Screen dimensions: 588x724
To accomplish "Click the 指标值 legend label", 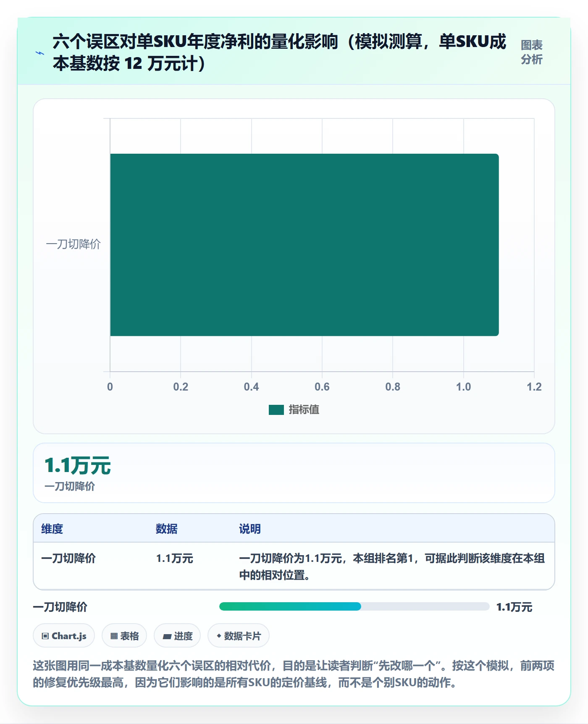I will click(x=304, y=409).
